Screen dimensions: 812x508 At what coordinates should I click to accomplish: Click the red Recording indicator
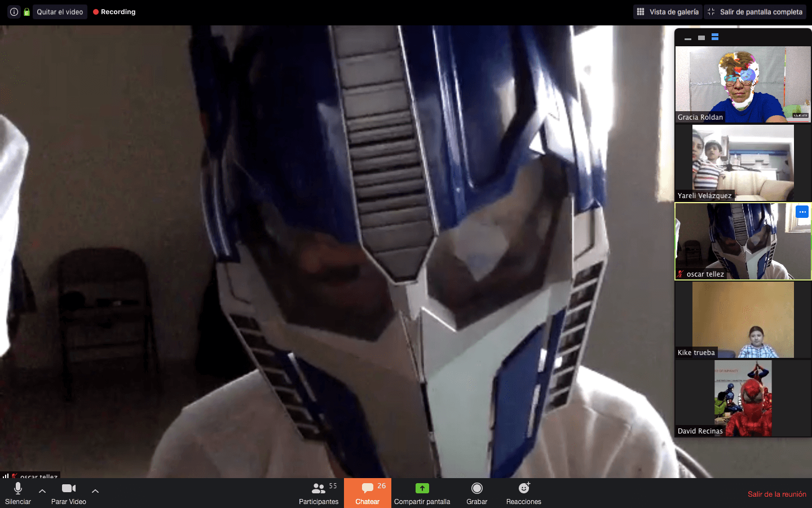coord(114,12)
